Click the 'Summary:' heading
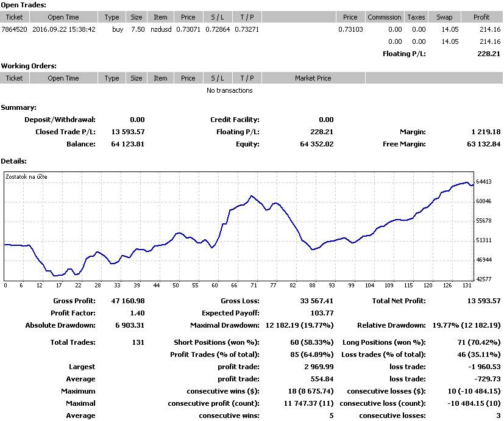The width and height of the screenshot is (504, 421). click(19, 107)
